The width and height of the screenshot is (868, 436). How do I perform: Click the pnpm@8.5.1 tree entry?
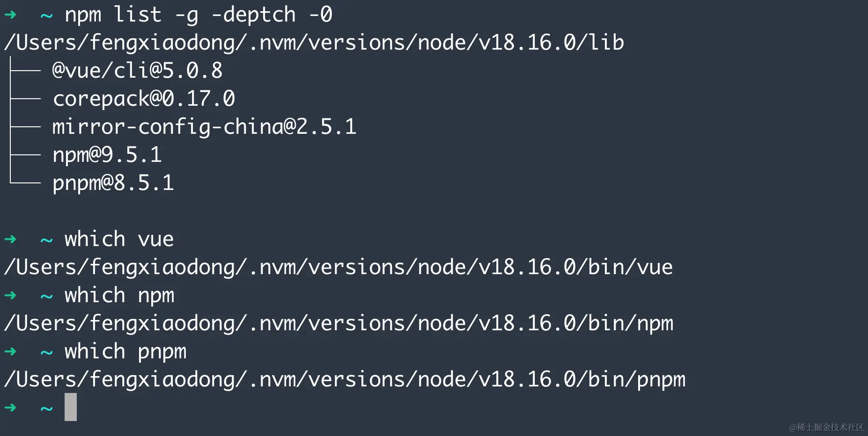[113, 183]
